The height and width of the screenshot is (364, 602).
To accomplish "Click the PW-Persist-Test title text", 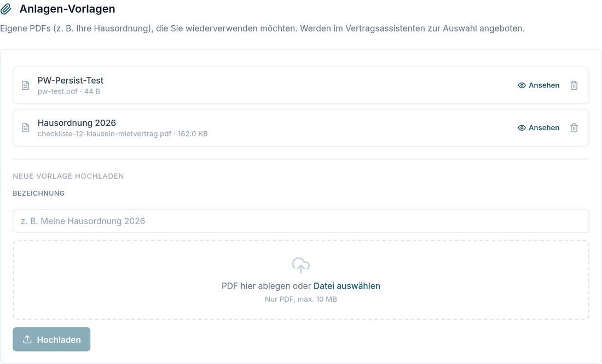I will pos(70,80).
